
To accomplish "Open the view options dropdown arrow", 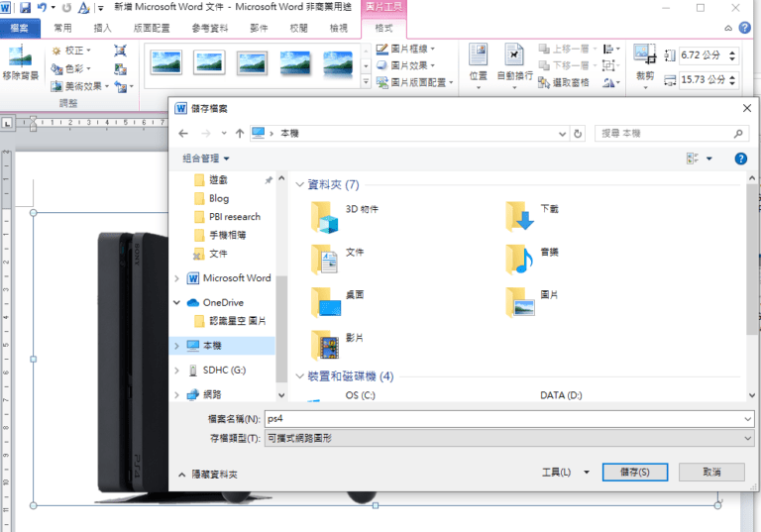I will (x=709, y=159).
